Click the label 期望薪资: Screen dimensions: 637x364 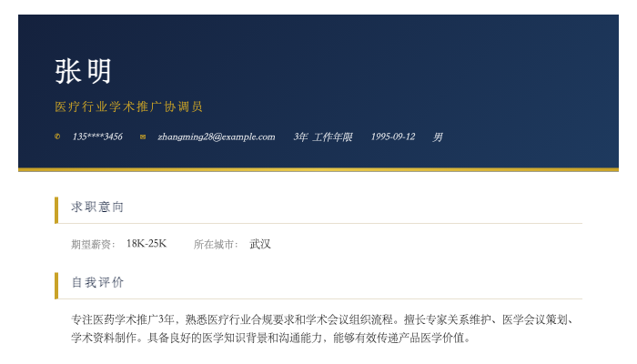[93, 244]
